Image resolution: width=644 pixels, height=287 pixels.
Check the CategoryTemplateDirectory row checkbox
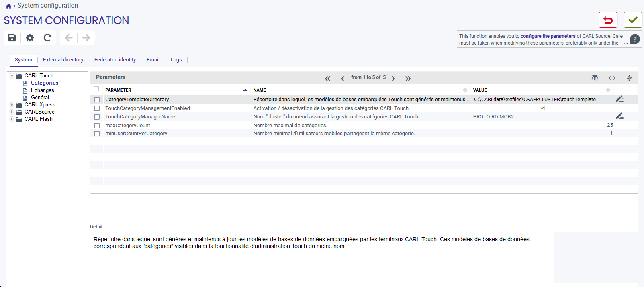pyautogui.click(x=97, y=100)
